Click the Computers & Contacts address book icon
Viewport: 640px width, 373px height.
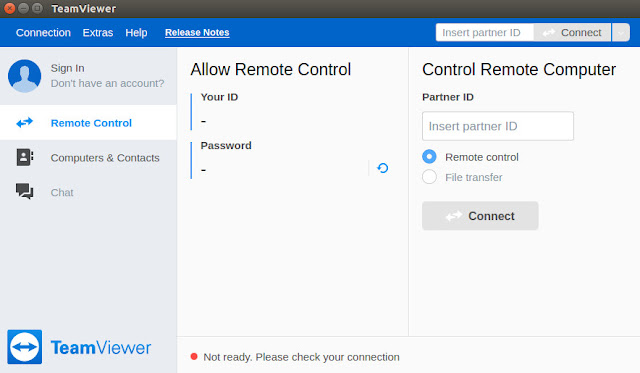tap(24, 157)
